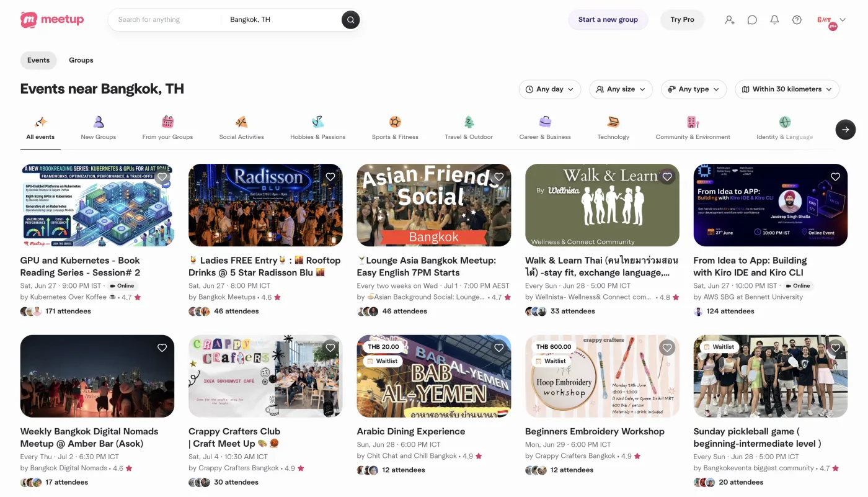Open Weekly Bangkok Digital Nomads Meetup title
The width and height of the screenshot is (868, 497).
coord(89,437)
